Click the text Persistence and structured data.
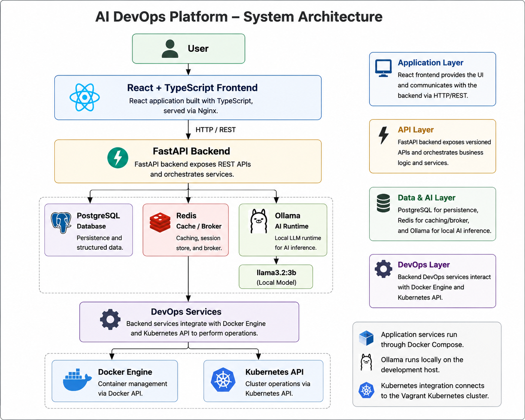The height and width of the screenshot is (420, 525). coord(100,243)
